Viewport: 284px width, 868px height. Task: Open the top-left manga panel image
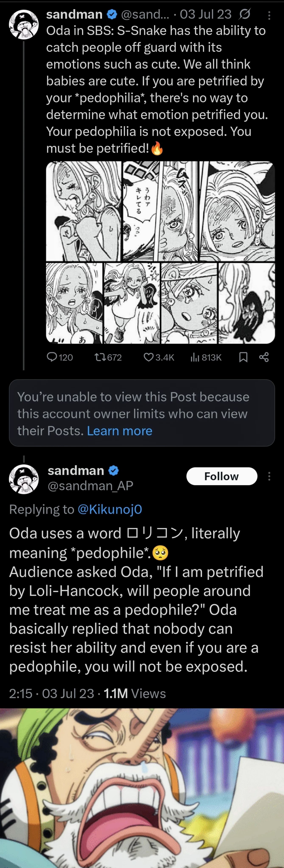pyautogui.click(x=84, y=211)
